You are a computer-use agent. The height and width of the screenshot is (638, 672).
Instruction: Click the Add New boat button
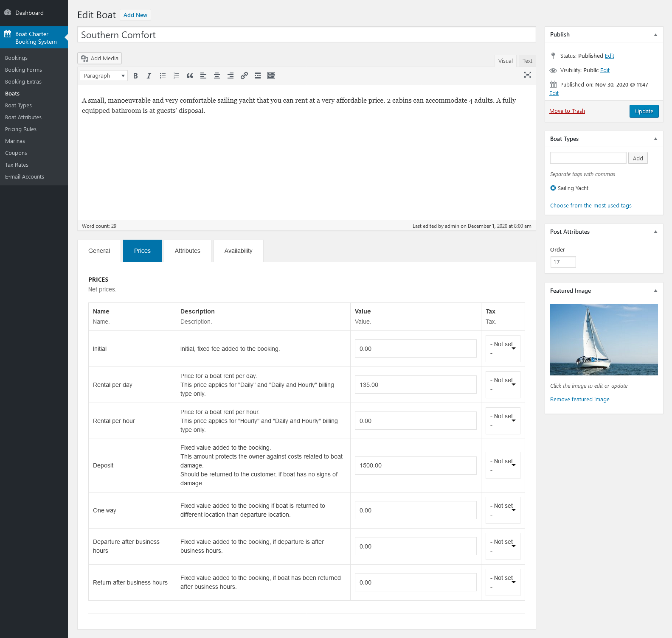[x=135, y=15]
